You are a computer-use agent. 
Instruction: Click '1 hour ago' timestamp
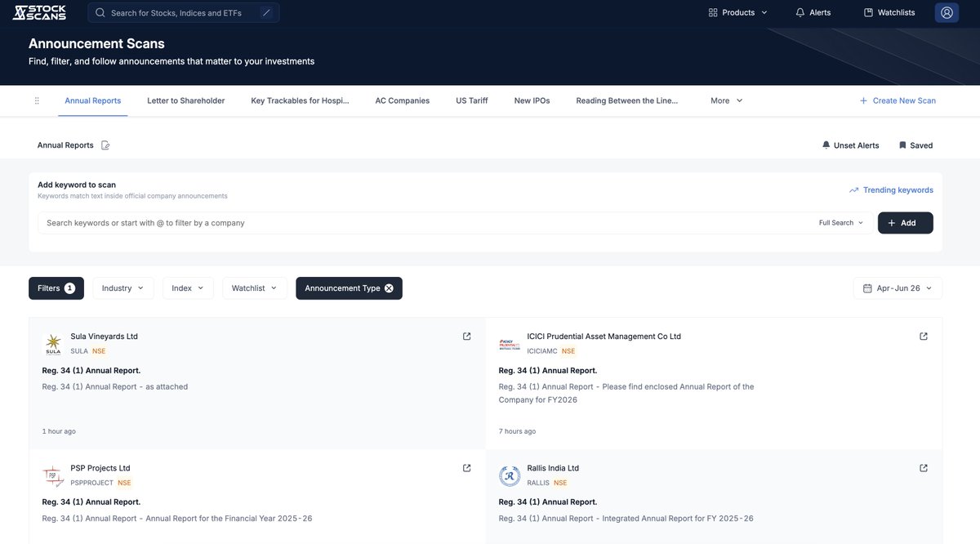pyautogui.click(x=59, y=431)
